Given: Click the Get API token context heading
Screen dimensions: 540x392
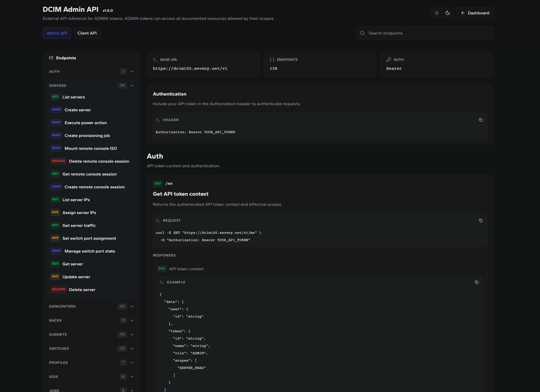Looking at the screenshot, I should tap(180, 194).
